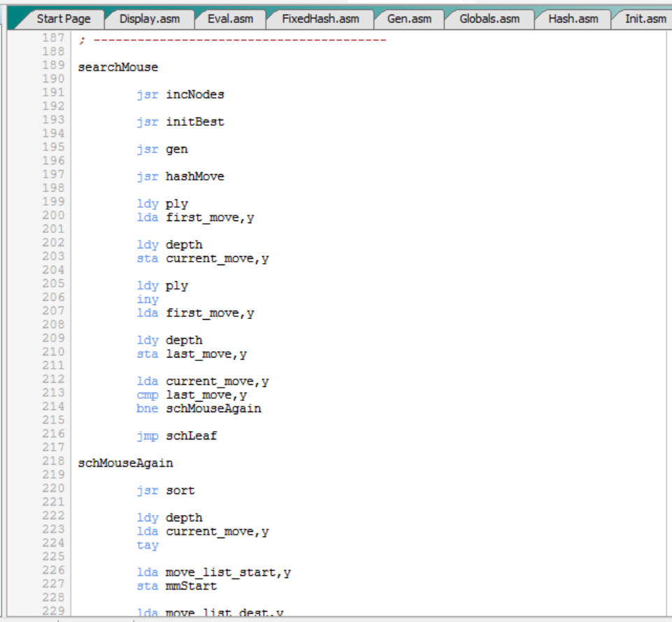Click line number 189 in the gutter
672x622 pixels.
click(x=52, y=66)
